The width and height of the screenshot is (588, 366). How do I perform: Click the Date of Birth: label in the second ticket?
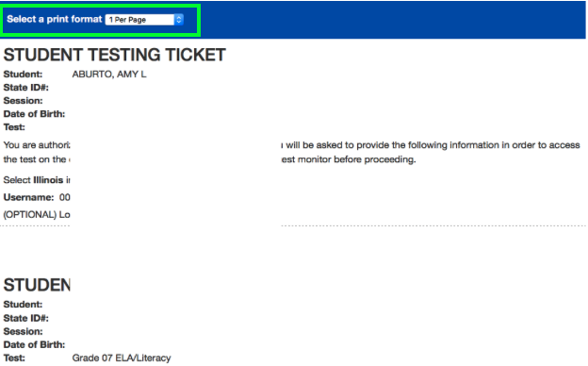[x=34, y=344]
